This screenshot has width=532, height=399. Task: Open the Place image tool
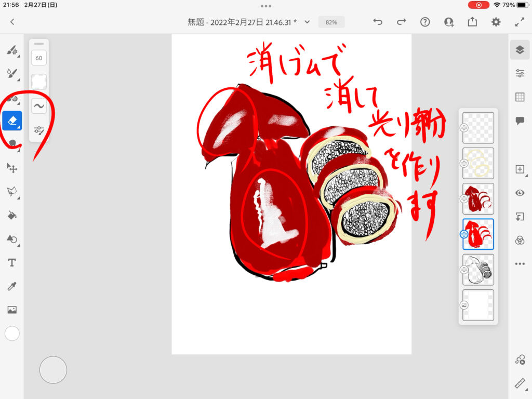[x=12, y=310]
